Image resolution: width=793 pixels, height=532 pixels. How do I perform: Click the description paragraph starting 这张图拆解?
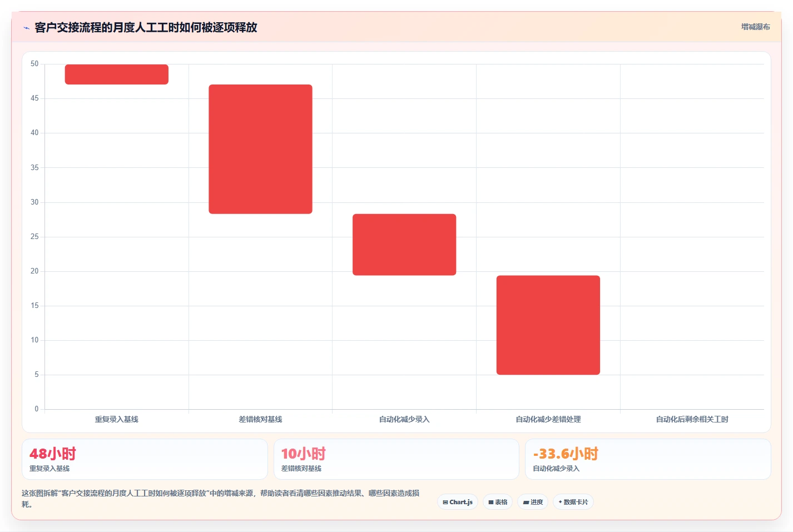(x=221, y=499)
